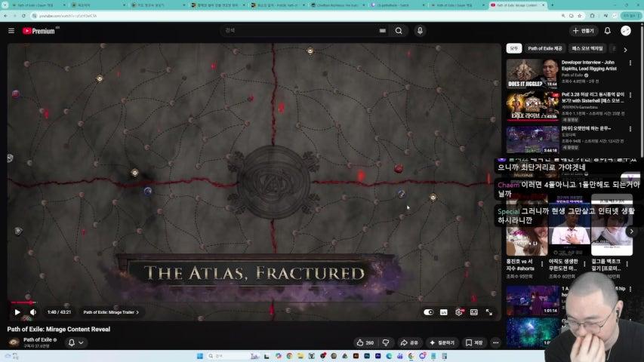Start voice search with microphone icon
This screenshot has width=644, height=362.
click(x=420, y=31)
